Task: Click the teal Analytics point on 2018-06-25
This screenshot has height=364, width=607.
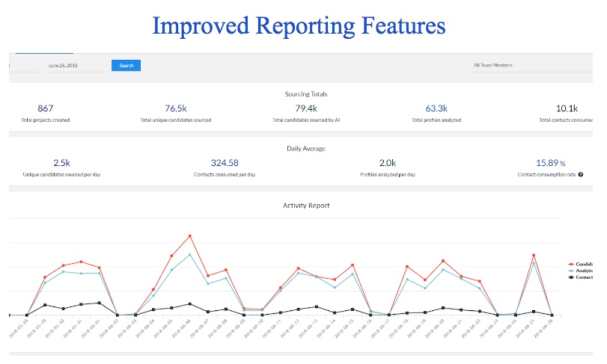Action: pyautogui.click(x=534, y=262)
